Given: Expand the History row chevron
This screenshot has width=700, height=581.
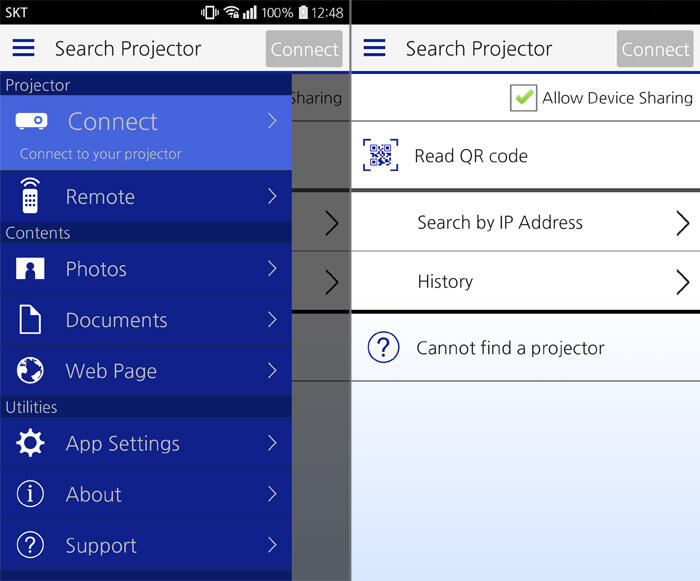Looking at the screenshot, I should pyautogui.click(x=683, y=282).
